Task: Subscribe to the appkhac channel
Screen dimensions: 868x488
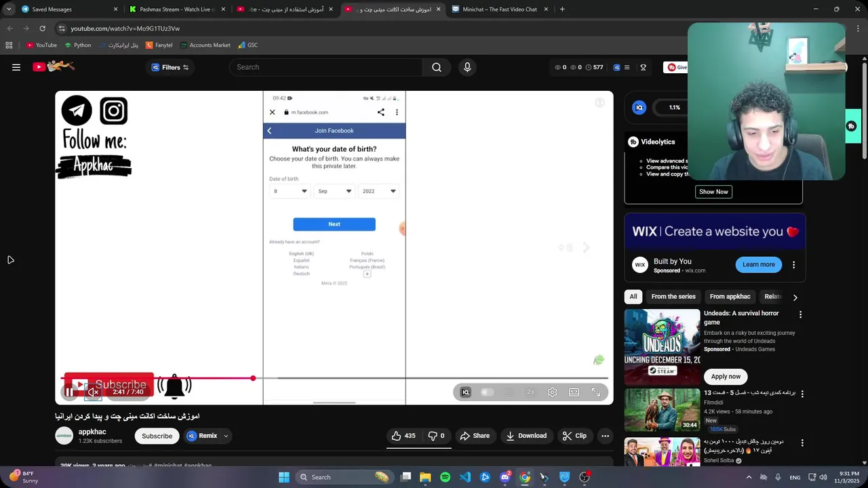Action: [157, 436]
